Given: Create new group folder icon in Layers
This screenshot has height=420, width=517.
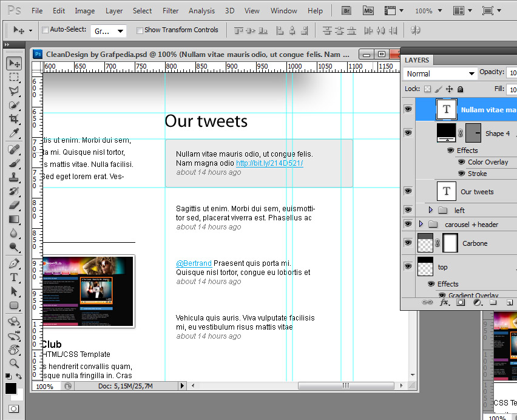Looking at the screenshot, I should [493, 302].
